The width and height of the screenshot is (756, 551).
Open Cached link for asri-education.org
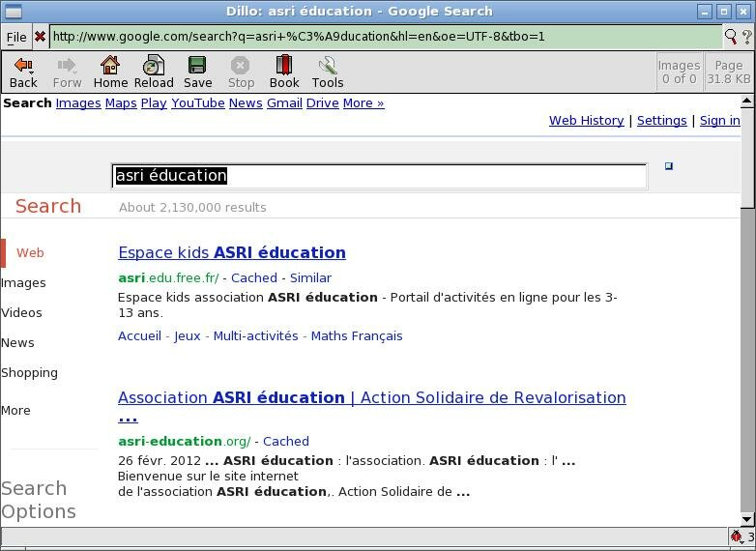coord(286,441)
